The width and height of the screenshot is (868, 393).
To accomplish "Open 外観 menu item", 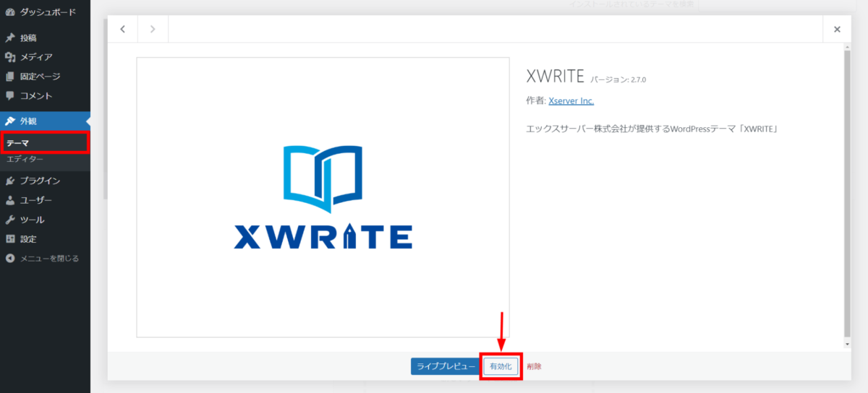I will (45, 121).
